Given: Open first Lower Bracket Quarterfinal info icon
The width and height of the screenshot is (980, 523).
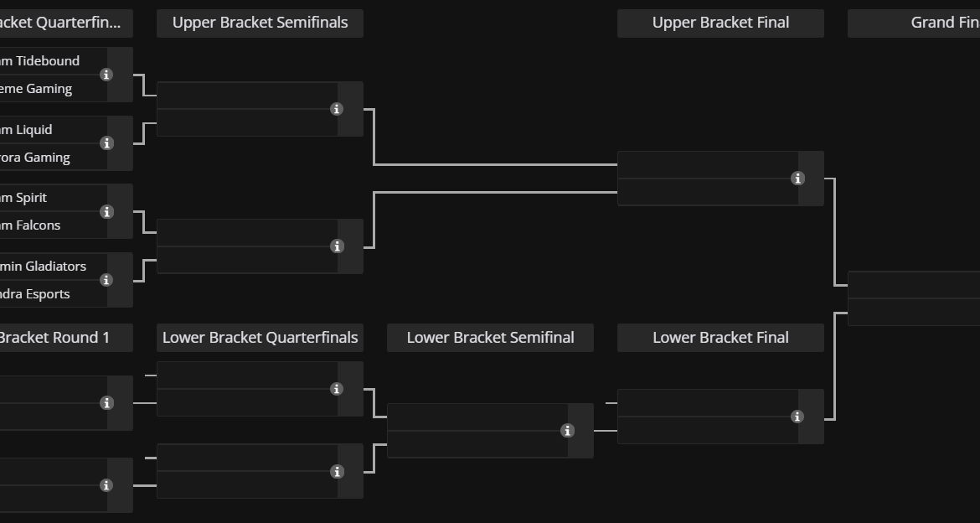Looking at the screenshot, I should click(x=337, y=389).
